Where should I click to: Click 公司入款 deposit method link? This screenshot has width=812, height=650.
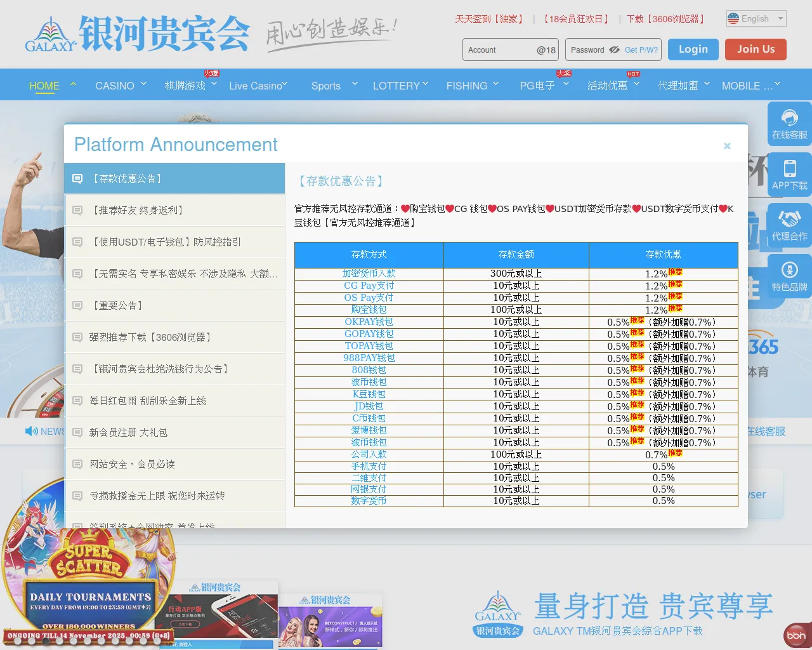(x=369, y=454)
